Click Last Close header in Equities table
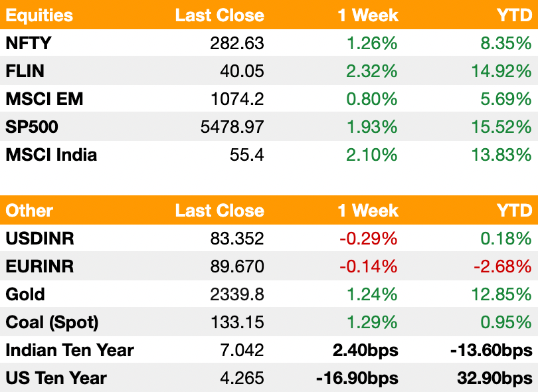538x392 pixels. tap(220, 15)
